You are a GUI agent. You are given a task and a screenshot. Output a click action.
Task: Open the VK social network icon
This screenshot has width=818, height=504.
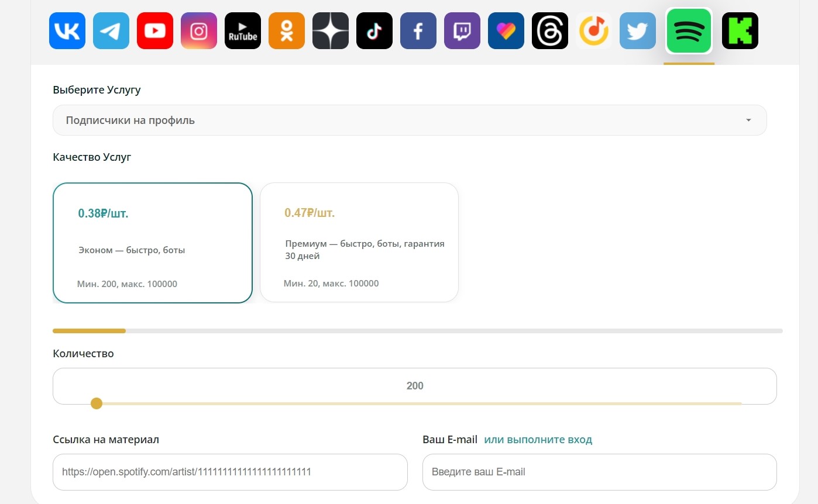click(x=67, y=31)
